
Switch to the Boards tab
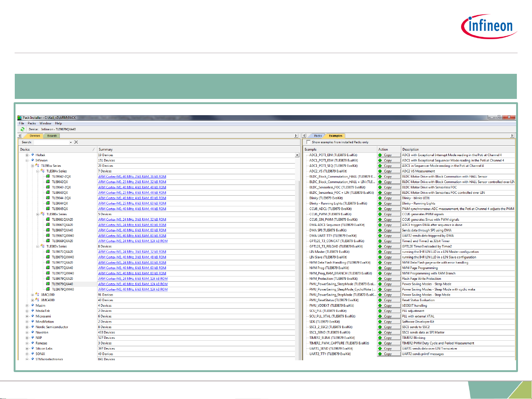(x=52, y=136)
